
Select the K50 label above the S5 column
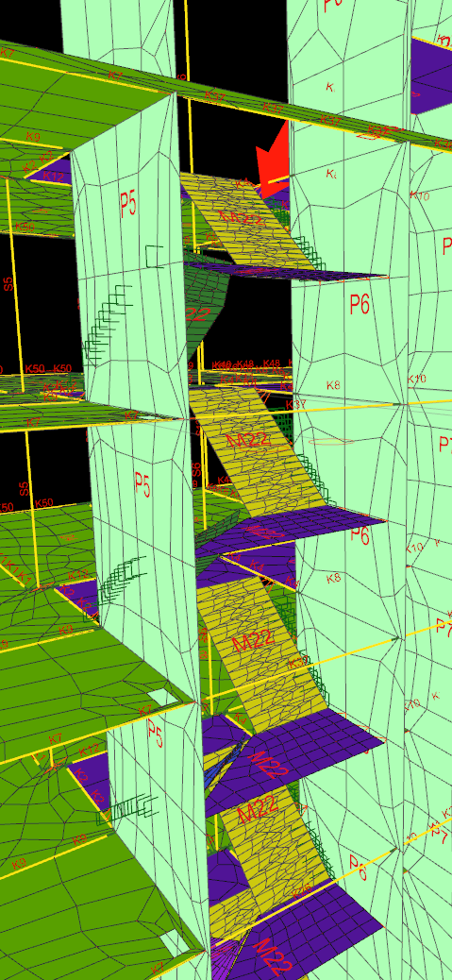pyautogui.click(x=25, y=227)
